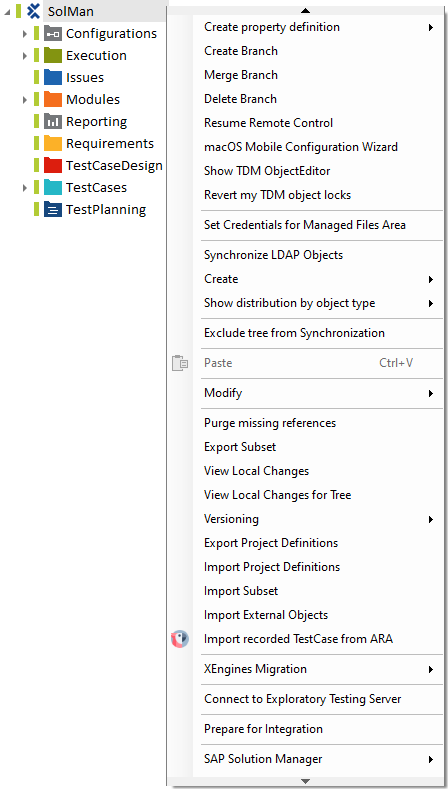Select the Requirements tree item
This screenshot has width=448, height=789.
coord(110,143)
